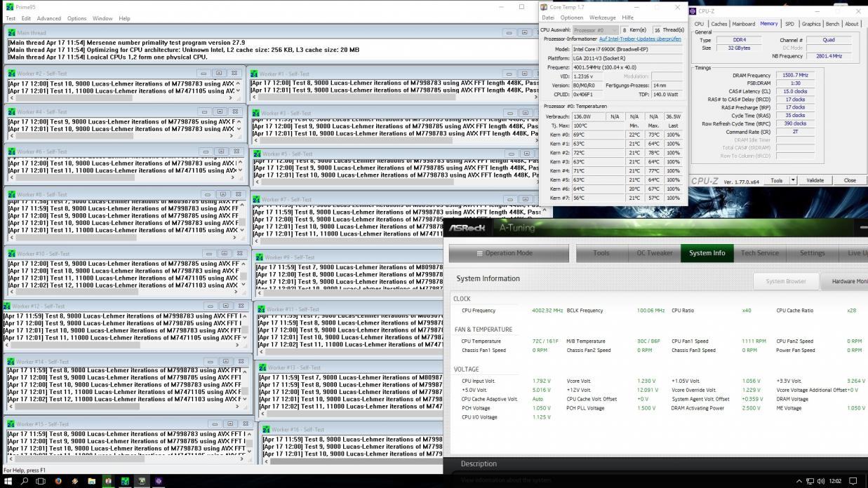Open the Settings tab in A-Tuning
The height and width of the screenshot is (488, 868).
point(813,253)
